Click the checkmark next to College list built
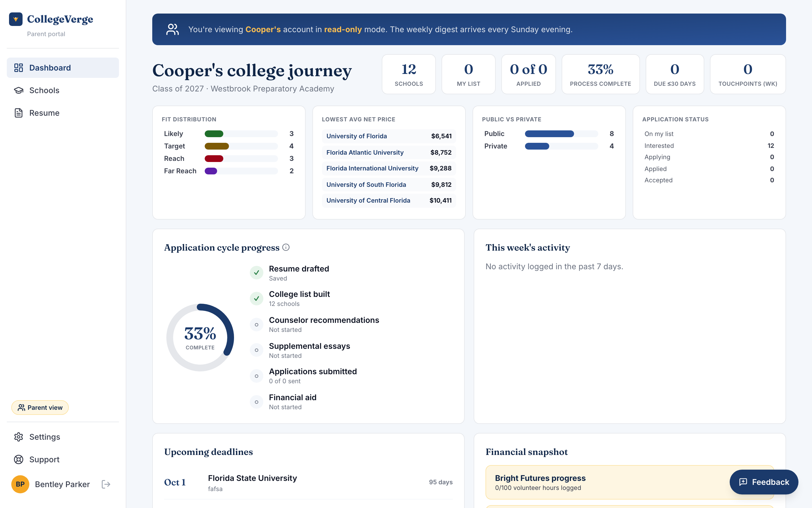This screenshot has height=508, width=812. [x=256, y=298]
